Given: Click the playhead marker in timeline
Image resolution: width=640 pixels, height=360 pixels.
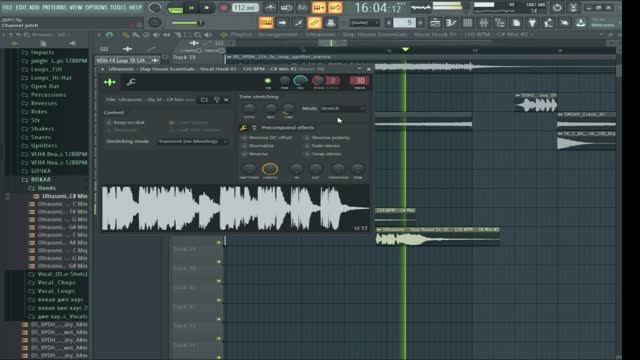Looking at the screenshot, I should click(405, 50).
